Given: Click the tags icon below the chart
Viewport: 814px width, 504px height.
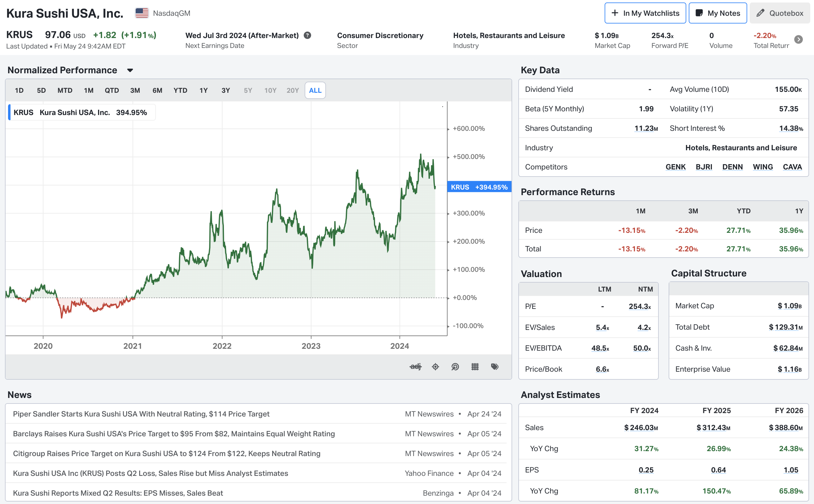Looking at the screenshot, I should pyautogui.click(x=495, y=367).
